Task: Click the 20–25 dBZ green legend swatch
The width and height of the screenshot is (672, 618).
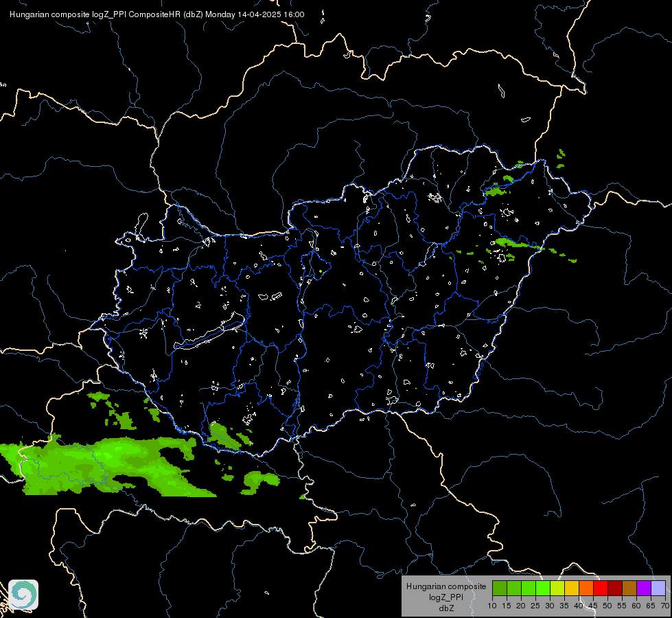Action: point(529,588)
